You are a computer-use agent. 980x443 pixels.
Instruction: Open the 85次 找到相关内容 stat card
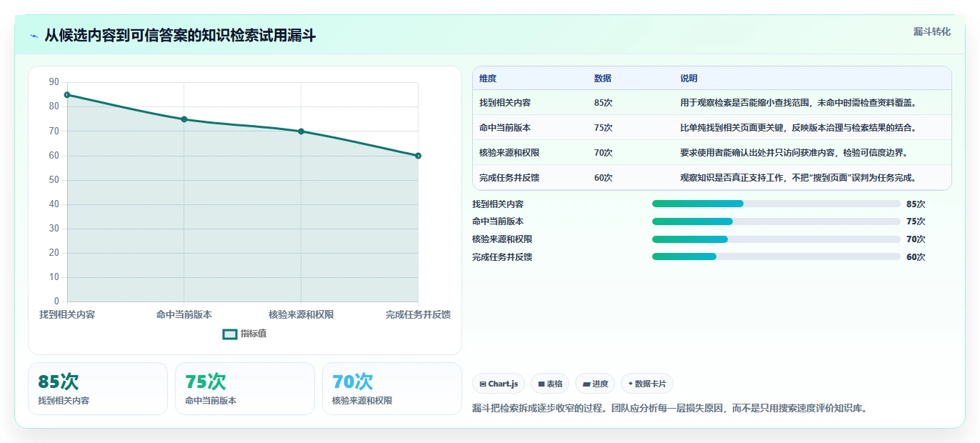click(x=98, y=389)
